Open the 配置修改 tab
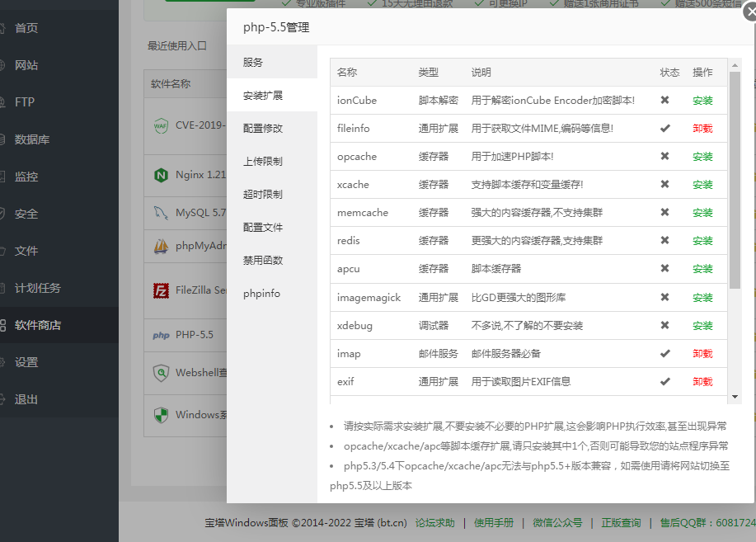756x542 pixels. 272,128
